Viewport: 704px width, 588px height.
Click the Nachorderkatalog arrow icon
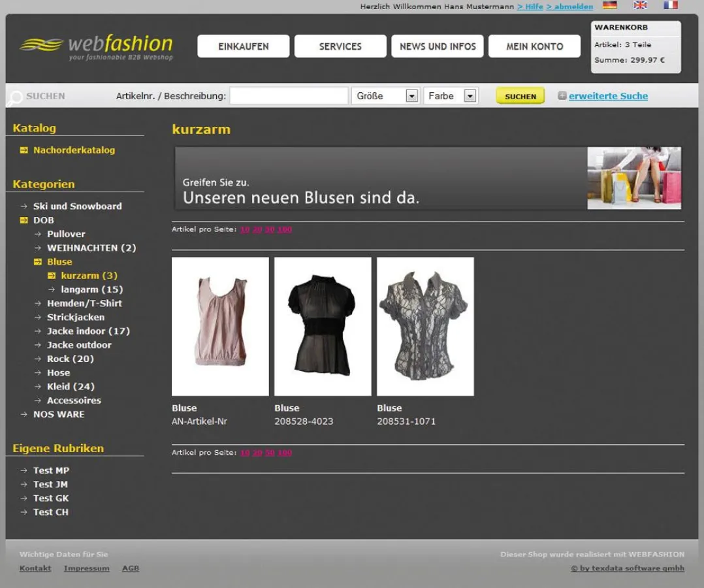coord(24,150)
